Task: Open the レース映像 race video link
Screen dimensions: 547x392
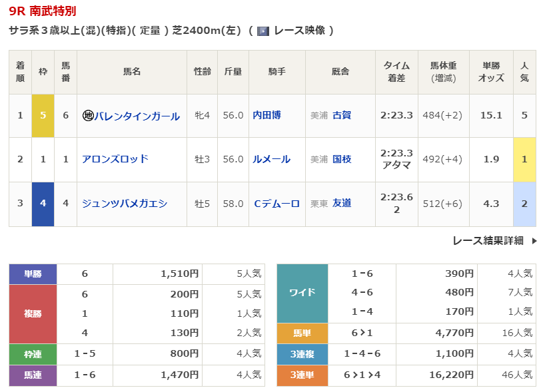Action: click(298, 31)
